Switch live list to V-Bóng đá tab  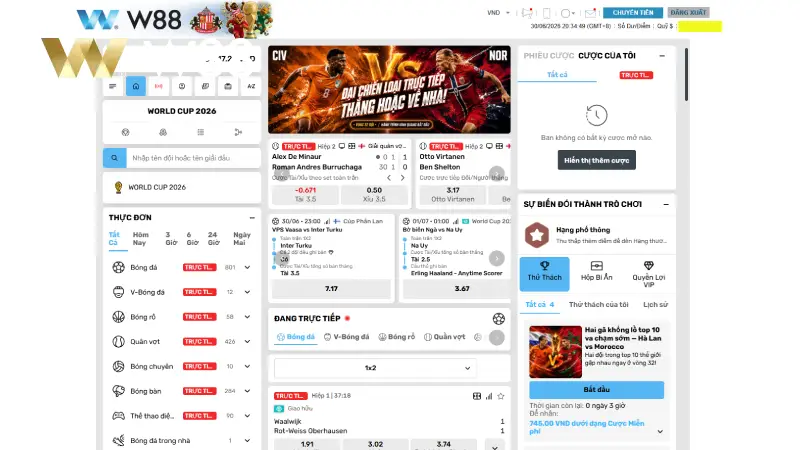point(346,337)
